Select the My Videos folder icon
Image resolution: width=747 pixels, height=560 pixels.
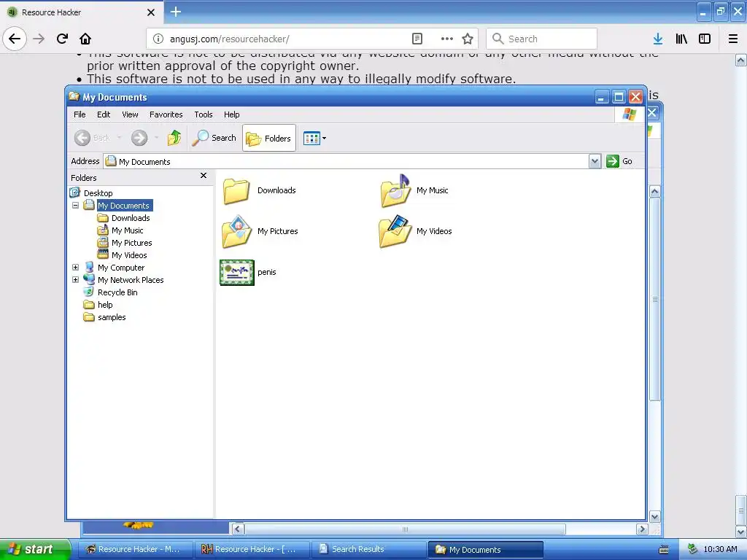tap(395, 231)
